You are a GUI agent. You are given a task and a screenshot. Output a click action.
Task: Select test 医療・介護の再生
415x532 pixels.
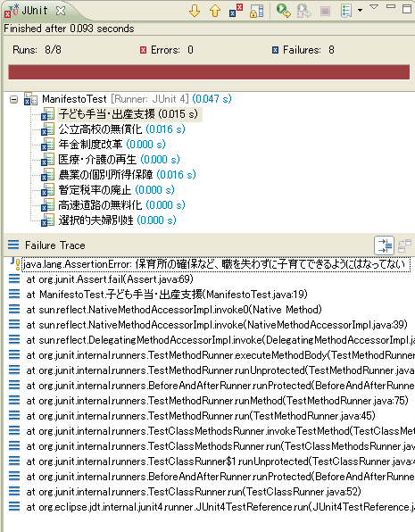click(119, 160)
